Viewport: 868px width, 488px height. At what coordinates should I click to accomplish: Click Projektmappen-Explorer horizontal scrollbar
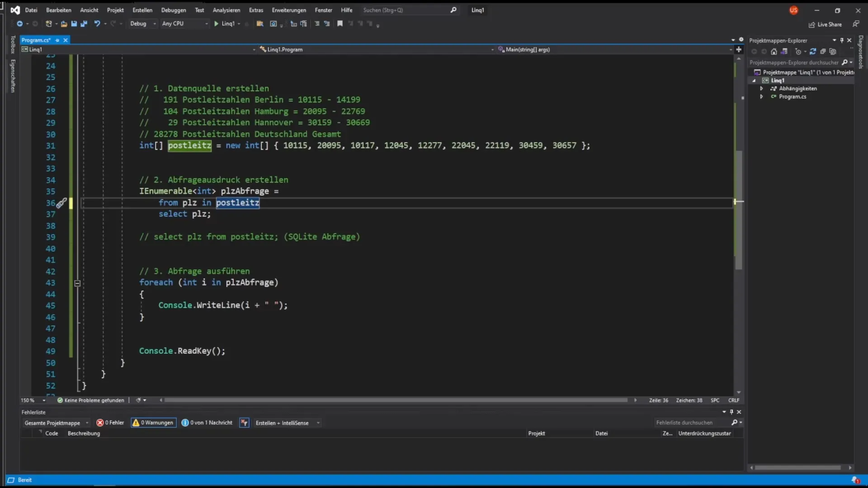pyautogui.click(x=798, y=468)
